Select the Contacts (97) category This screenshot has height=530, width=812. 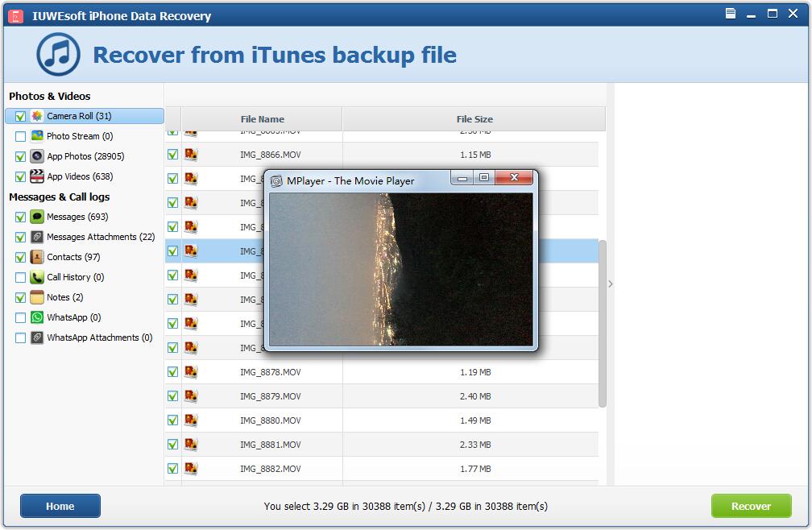point(73,257)
